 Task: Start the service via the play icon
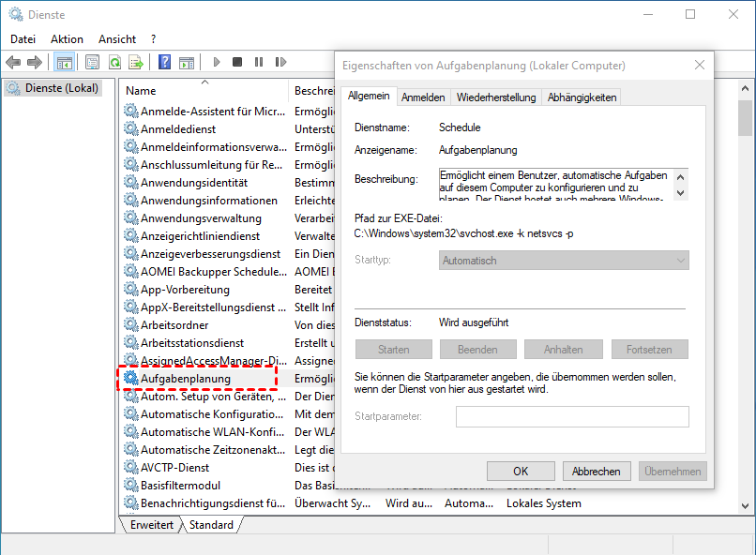(217, 62)
